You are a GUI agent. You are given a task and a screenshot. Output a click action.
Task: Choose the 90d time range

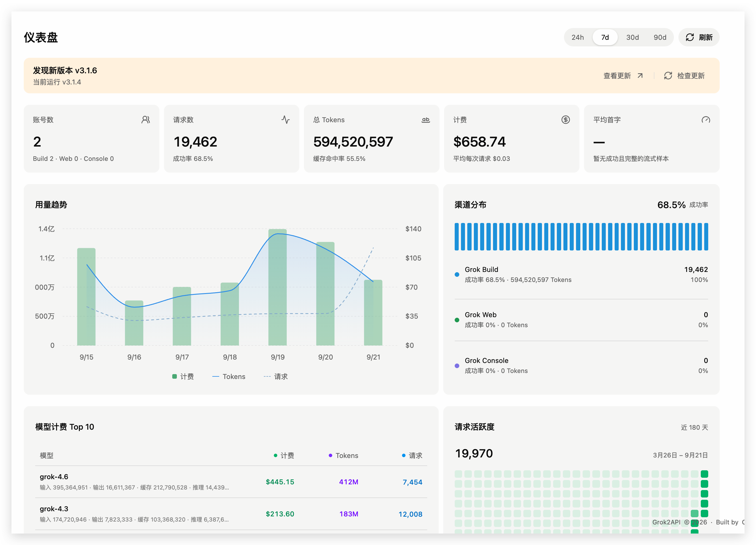point(660,37)
